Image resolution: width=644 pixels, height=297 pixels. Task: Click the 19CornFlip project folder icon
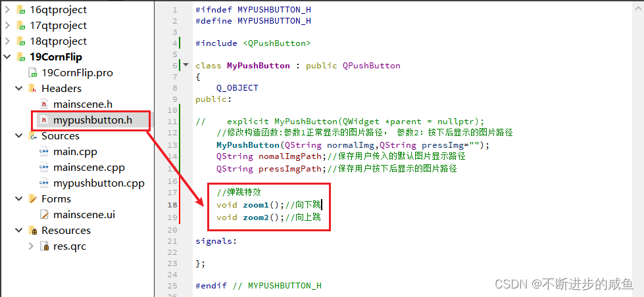click(21, 57)
